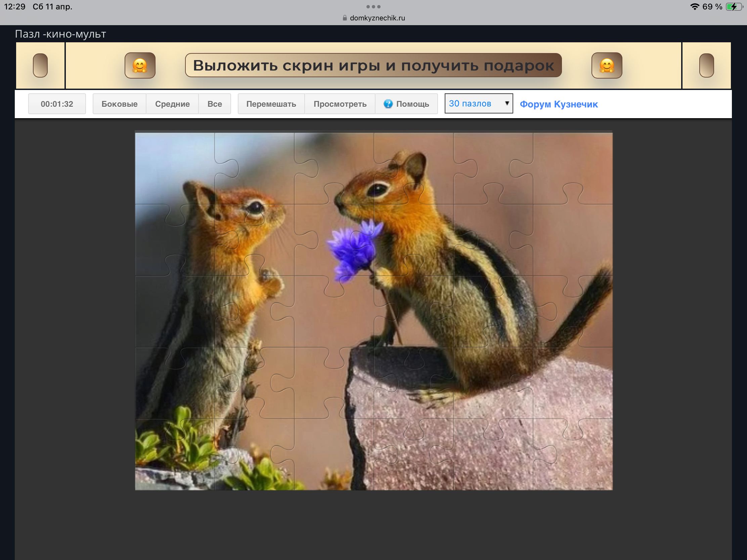Image resolution: width=747 pixels, height=560 pixels.
Task: Tap the lock icon beside the URL
Action: pyautogui.click(x=345, y=18)
